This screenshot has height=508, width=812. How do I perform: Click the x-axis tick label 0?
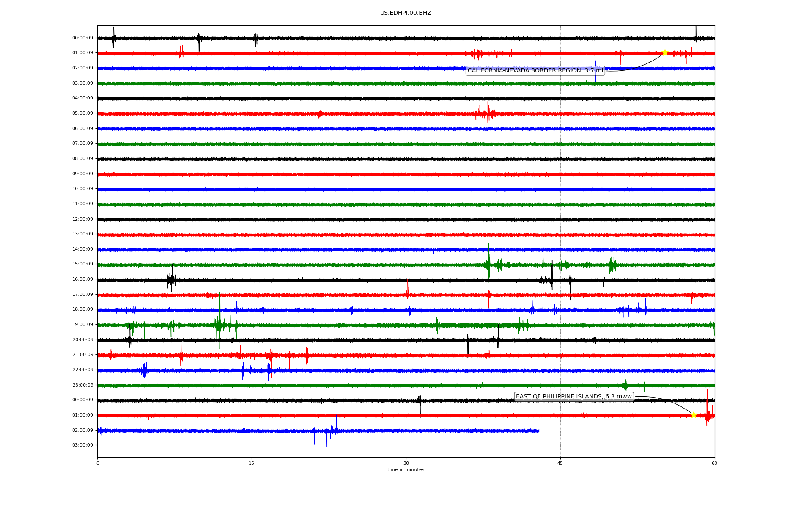coord(98,463)
